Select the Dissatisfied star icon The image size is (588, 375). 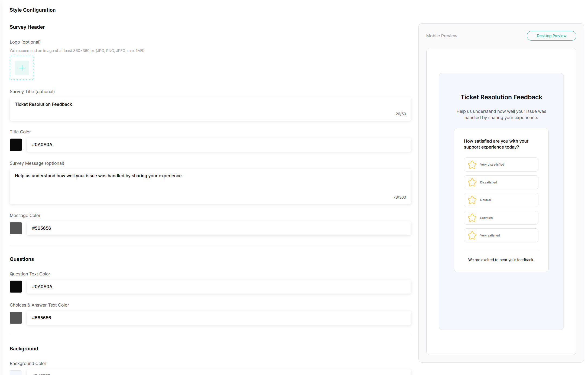pyautogui.click(x=472, y=182)
